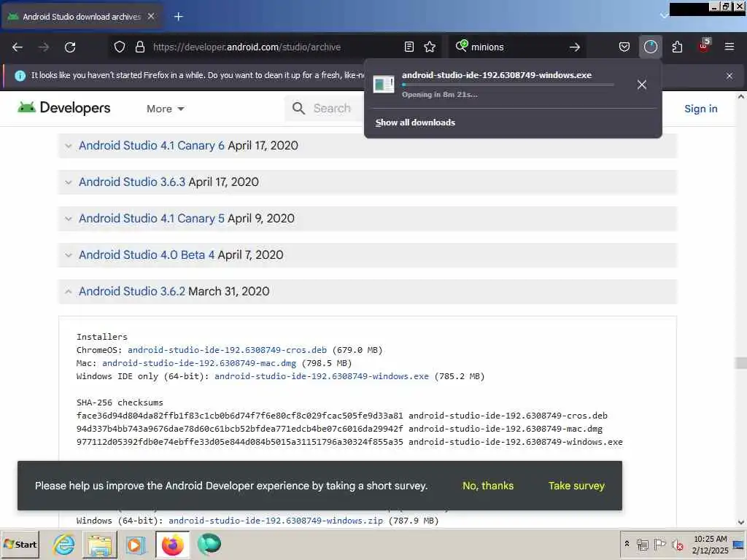Open Android Studio 4.0 Beta 4 title link

coord(147,254)
